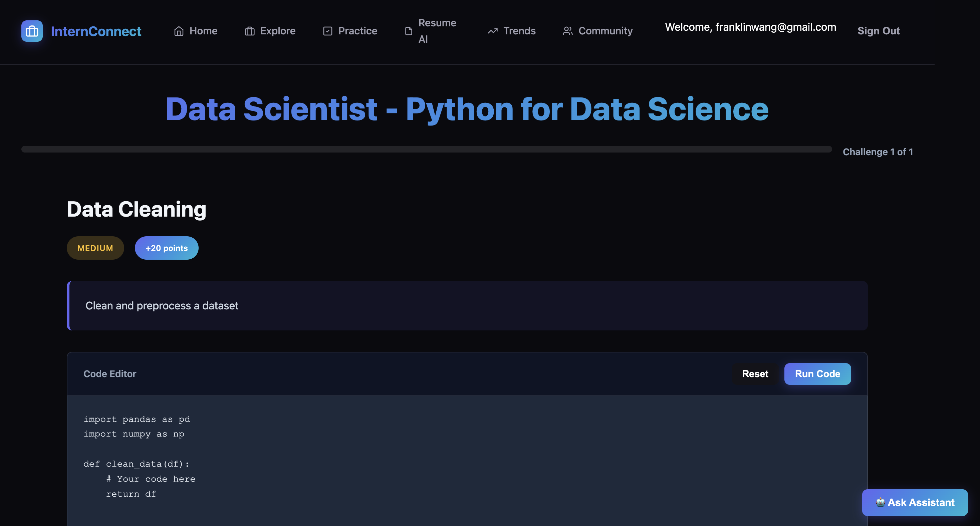Click the Resume AI document icon

coord(409,31)
